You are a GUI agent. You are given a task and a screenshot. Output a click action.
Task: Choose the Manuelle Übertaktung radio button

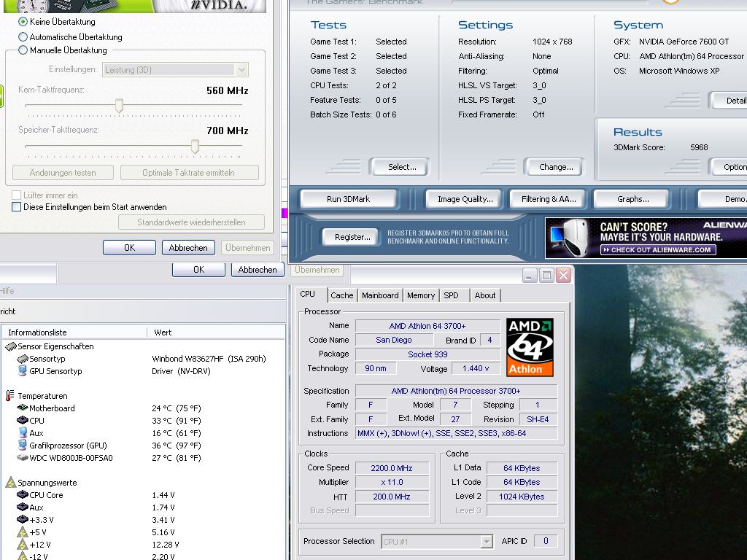tap(23, 50)
